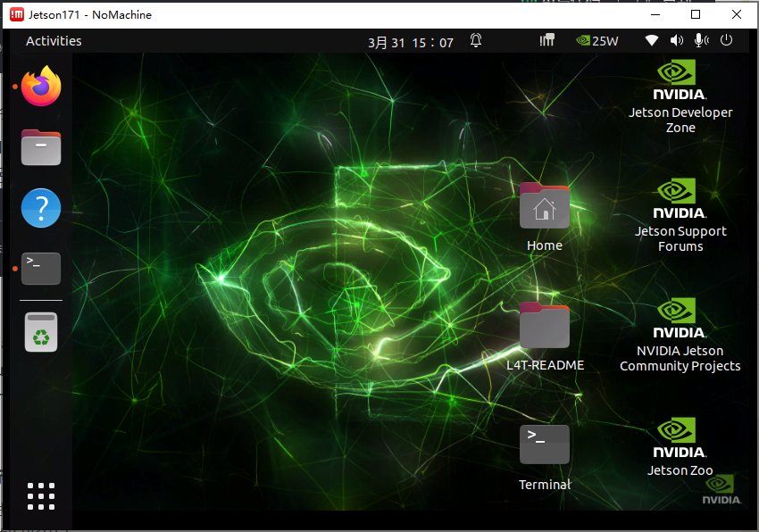Click the notification bell icon

476,41
